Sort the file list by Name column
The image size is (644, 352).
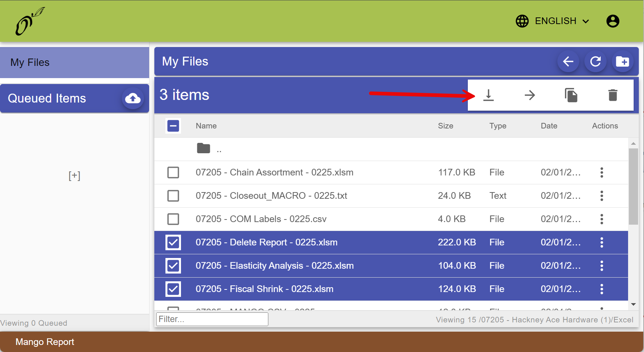(206, 126)
